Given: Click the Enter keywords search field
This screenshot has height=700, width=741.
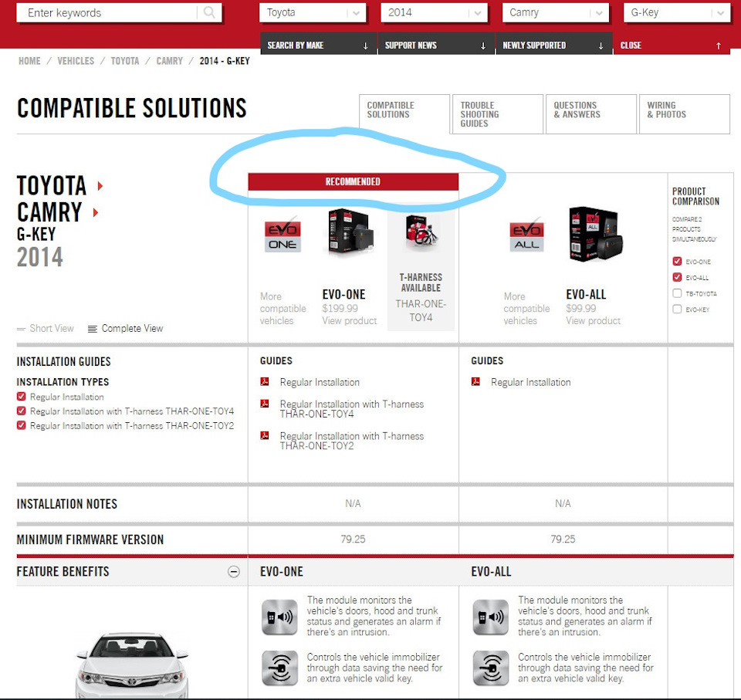Looking at the screenshot, I should point(107,13).
